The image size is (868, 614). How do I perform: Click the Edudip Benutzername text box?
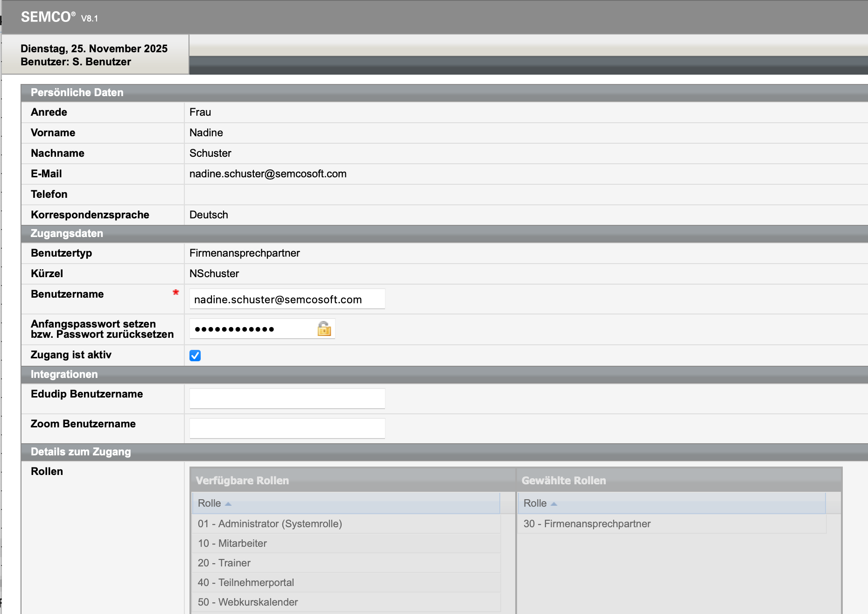point(287,398)
